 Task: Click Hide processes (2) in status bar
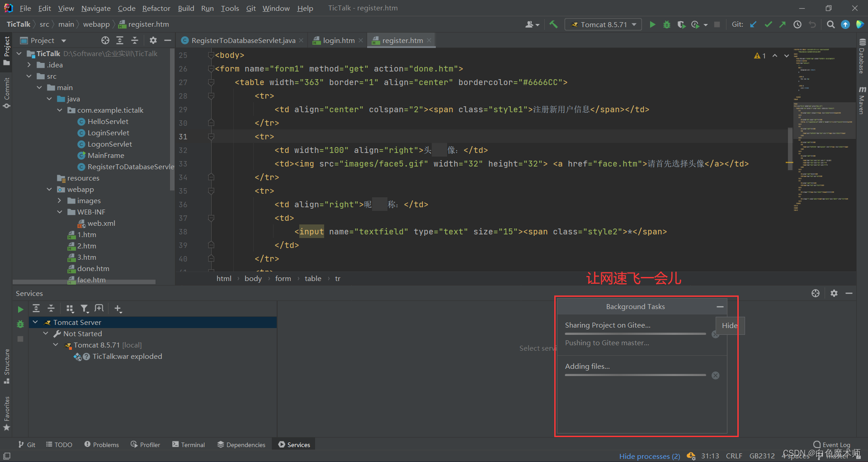pyautogui.click(x=649, y=456)
